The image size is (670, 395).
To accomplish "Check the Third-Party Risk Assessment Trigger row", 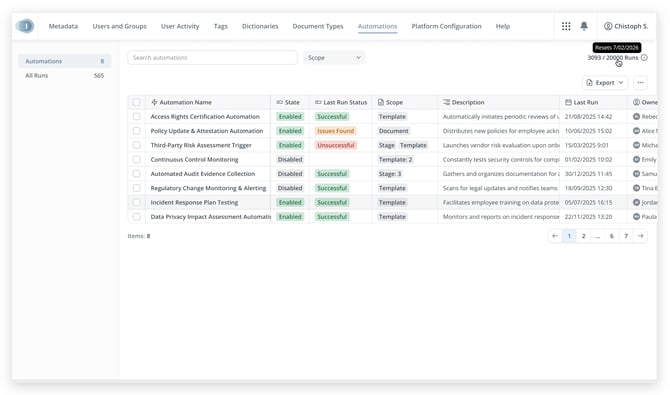I will click(x=136, y=145).
